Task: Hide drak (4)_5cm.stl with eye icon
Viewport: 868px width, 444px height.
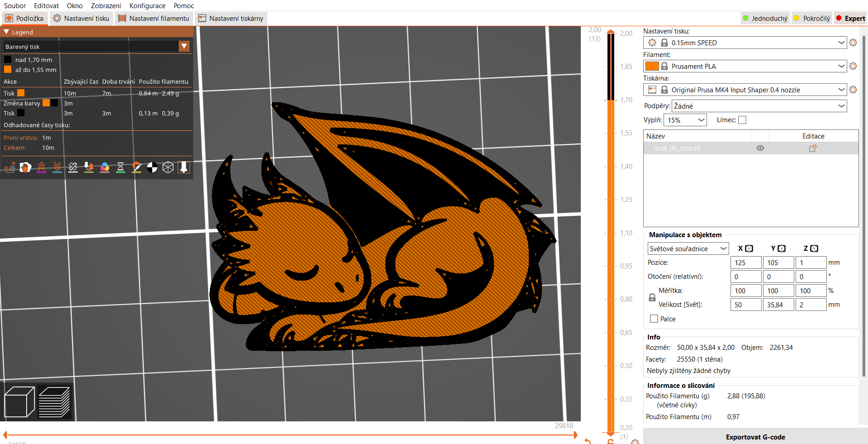Action: (x=760, y=148)
